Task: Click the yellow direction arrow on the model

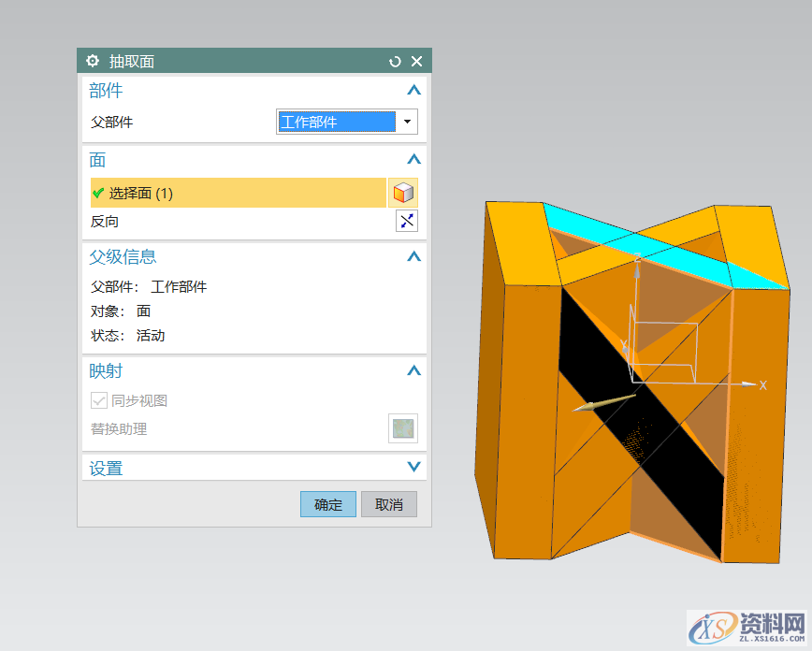Action: click(603, 404)
